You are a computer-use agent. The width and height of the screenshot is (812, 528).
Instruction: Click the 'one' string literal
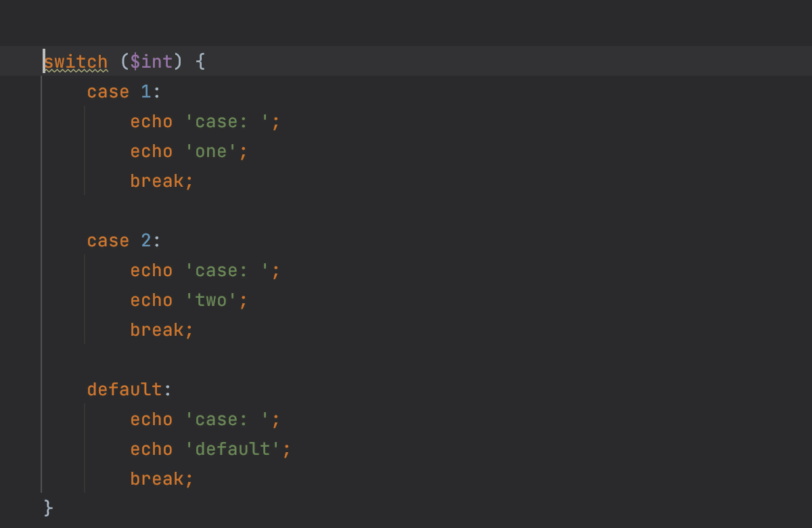click(211, 152)
